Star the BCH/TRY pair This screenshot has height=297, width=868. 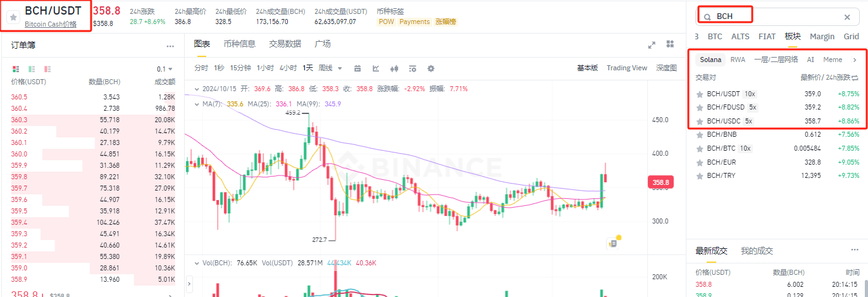[x=700, y=176]
